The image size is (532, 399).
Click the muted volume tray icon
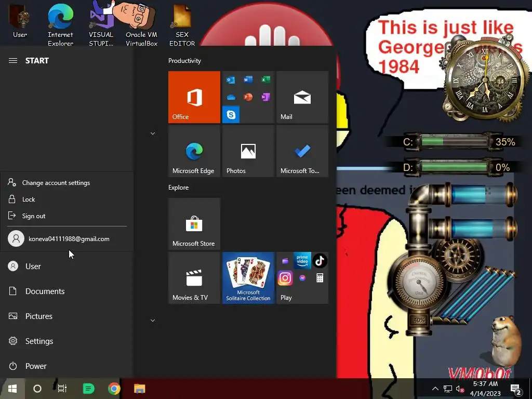coord(460,389)
